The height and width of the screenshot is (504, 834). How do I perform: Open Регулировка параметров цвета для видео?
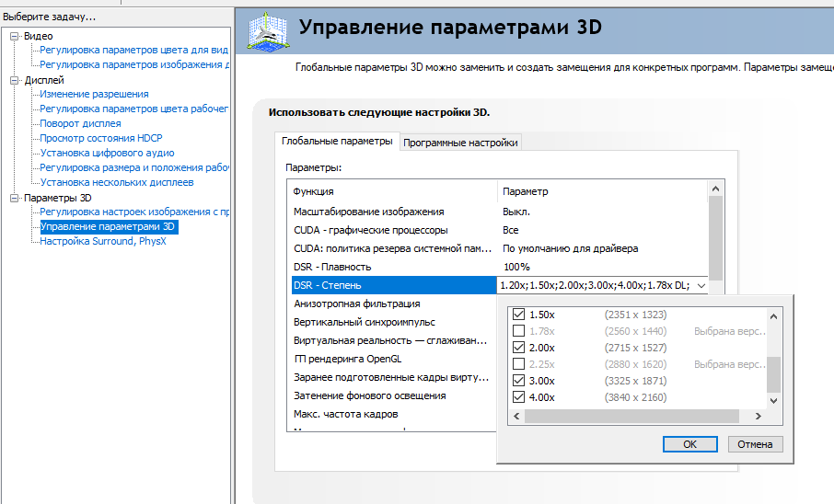pos(134,50)
